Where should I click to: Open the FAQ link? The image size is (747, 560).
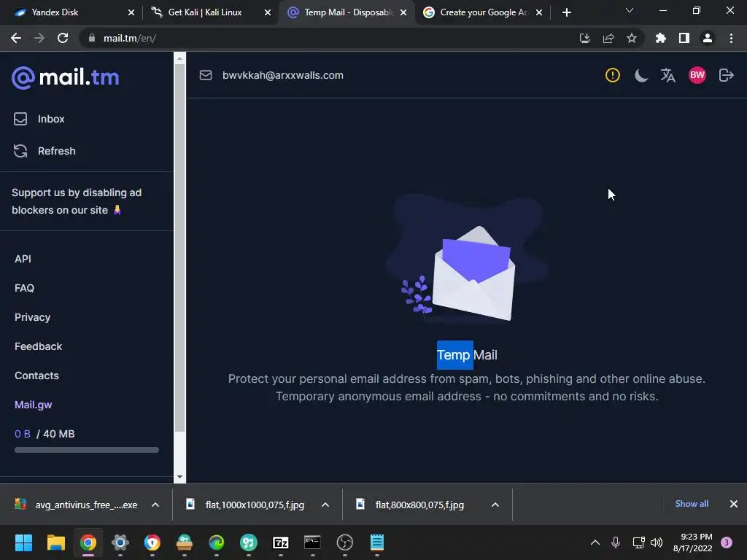(x=24, y=288)
